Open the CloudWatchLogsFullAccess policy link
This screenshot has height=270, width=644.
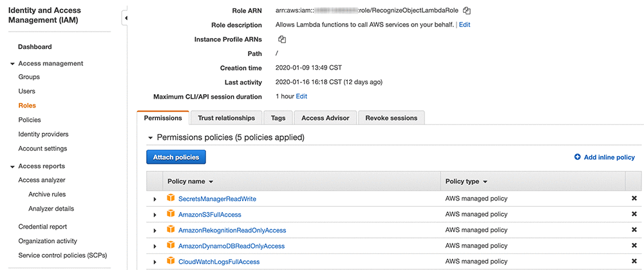coord(219,262)
